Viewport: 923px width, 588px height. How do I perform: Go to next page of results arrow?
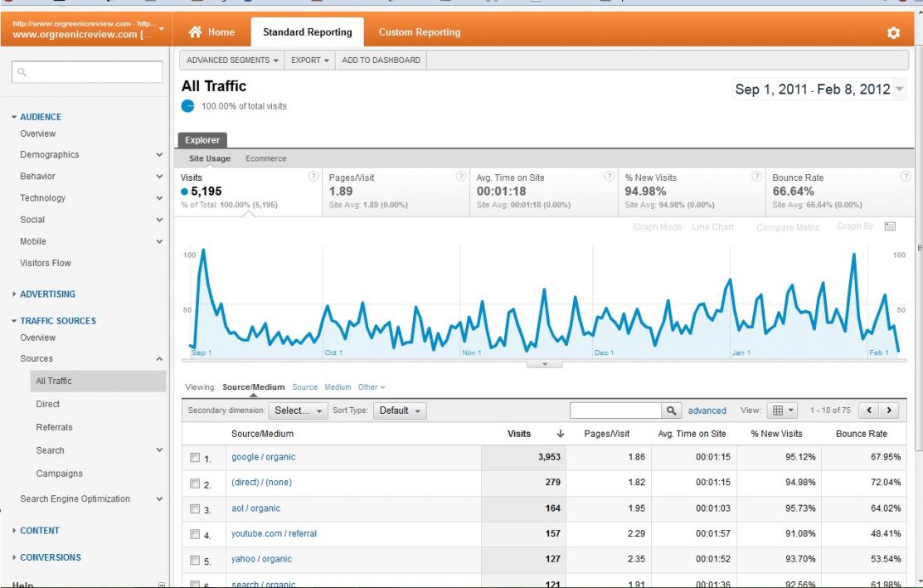click(x=889, y=411)
